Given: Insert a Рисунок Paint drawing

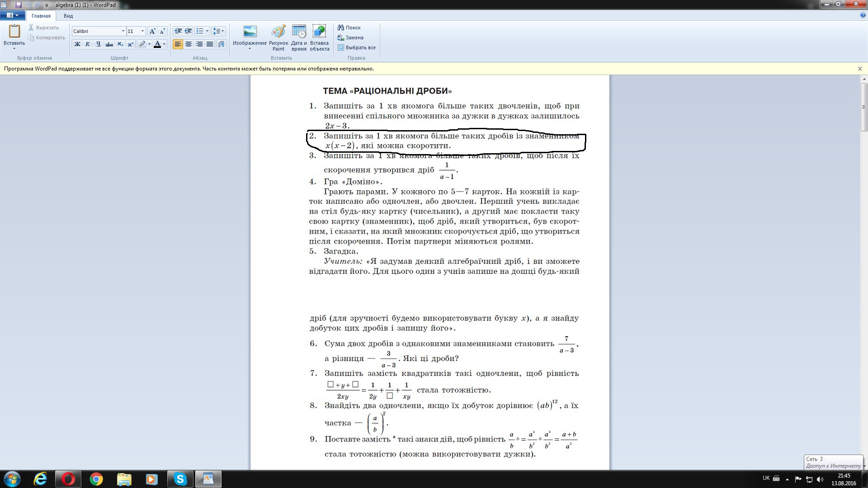Looking at the screenshot, I should [278, 38].
